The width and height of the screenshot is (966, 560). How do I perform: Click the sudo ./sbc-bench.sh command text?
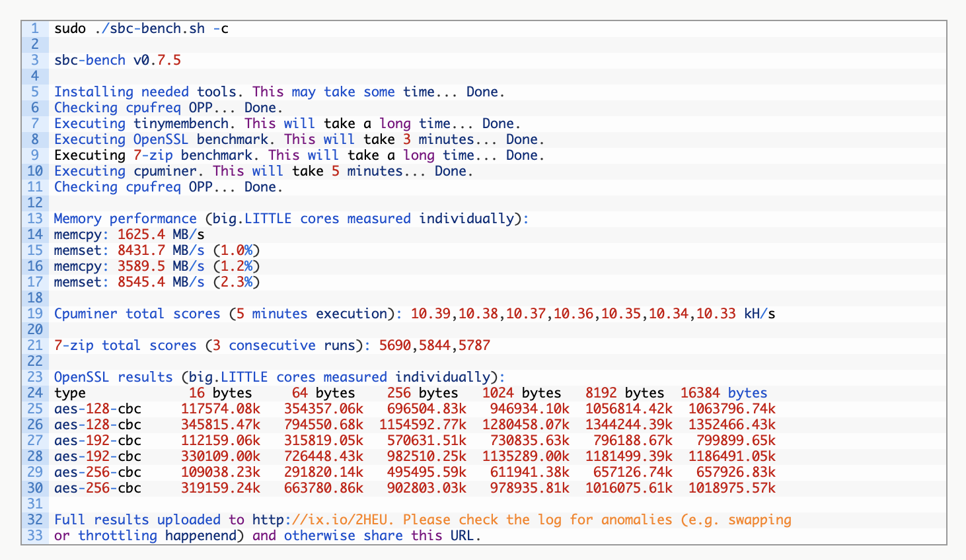tap(141, 28)
